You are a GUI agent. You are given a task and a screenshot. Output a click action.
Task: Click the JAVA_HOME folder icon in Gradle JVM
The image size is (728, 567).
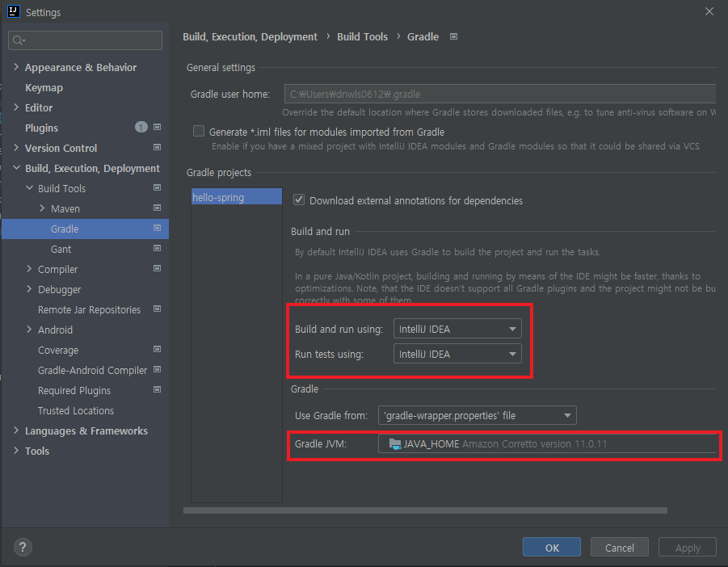tap(395, 444)
